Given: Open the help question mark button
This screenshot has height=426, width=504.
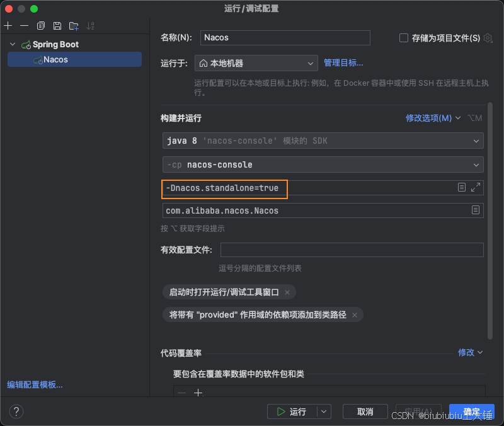Looking at the screenshot, I should click(x=16, y=412).
